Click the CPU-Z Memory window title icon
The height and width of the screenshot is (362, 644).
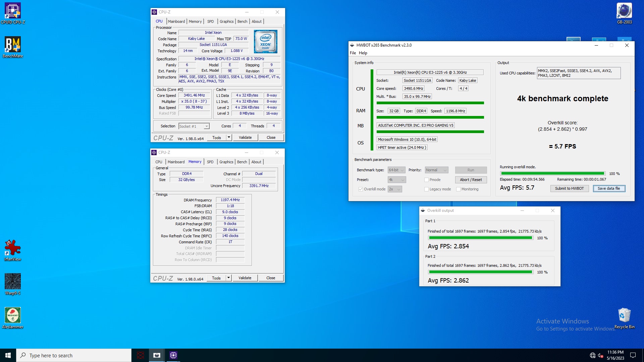click(154, 153)
